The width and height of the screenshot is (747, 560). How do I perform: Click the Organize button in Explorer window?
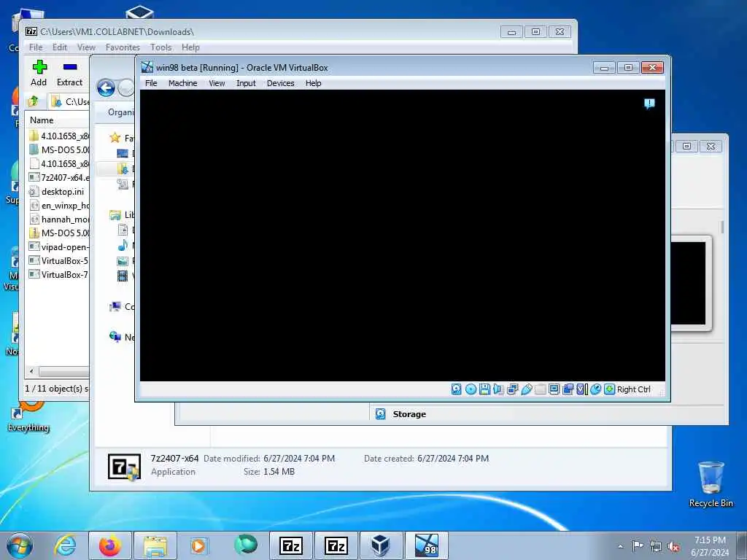(x=121, y=112)
